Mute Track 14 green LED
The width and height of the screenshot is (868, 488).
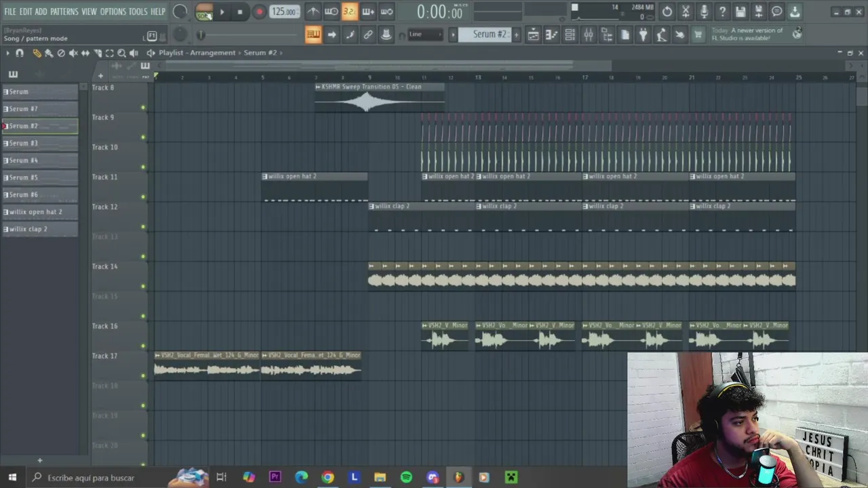[143, 287]
